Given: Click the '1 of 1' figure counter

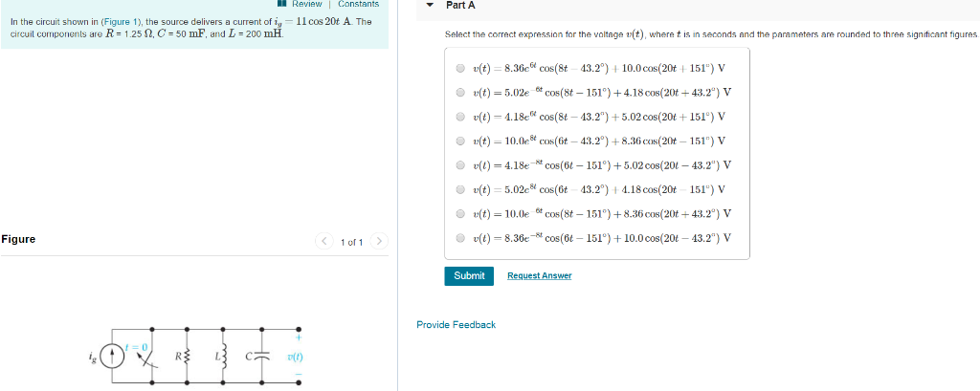Looking at the screenshot, I should coord(351,243).
